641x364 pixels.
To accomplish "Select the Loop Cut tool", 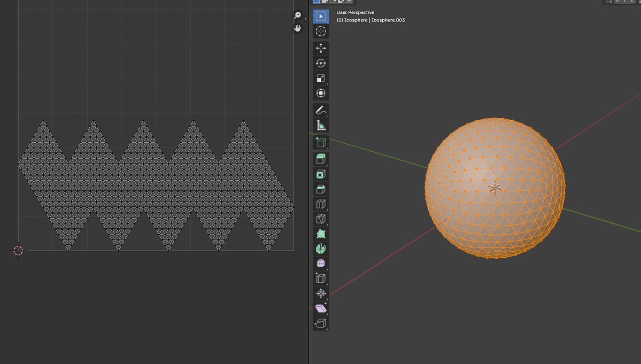I will point(321,204).
